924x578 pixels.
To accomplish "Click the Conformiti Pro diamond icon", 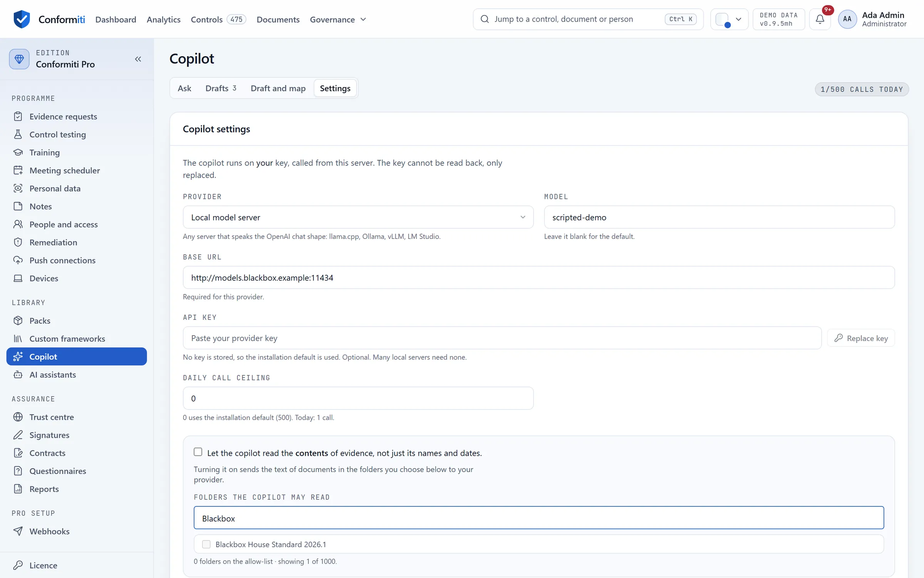I will (x=19, y=59).
